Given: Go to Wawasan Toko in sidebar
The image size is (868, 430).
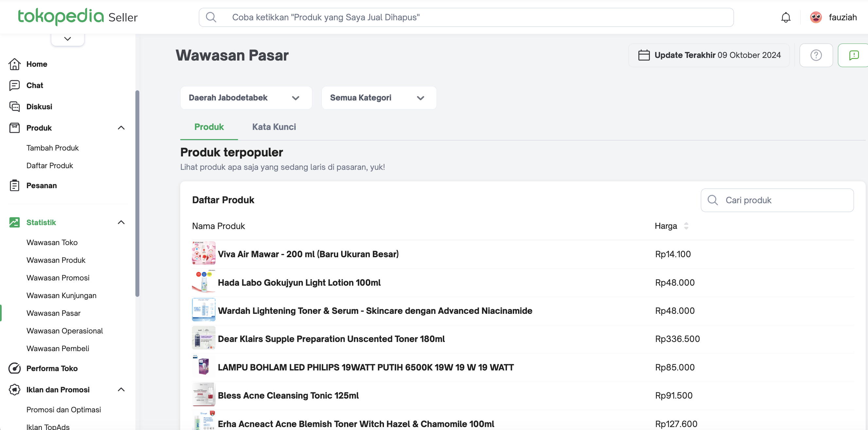Looking at the screenshot, I should (x=52, y=242).
